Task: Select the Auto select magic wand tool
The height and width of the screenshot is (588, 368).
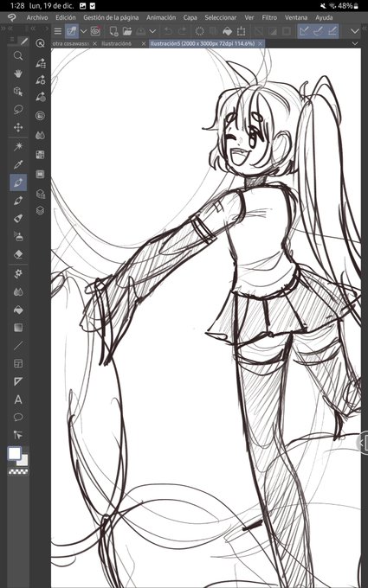Action: pos(18,146)
